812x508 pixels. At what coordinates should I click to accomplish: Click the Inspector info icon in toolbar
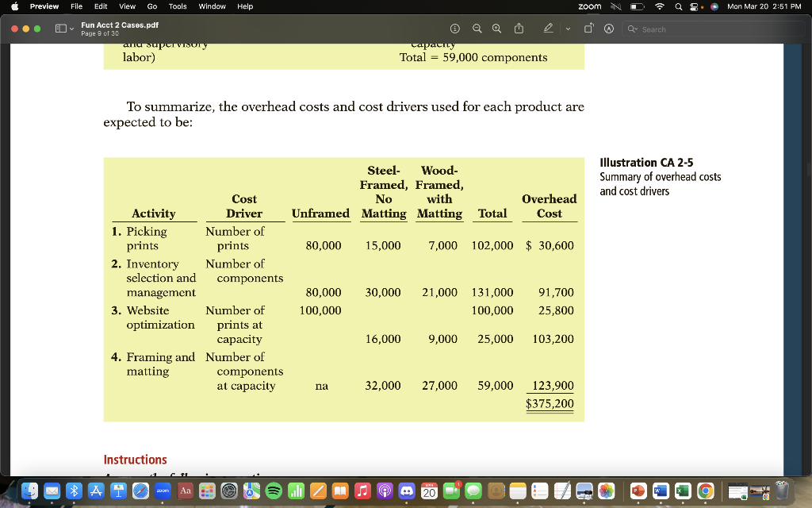[455, 29]
